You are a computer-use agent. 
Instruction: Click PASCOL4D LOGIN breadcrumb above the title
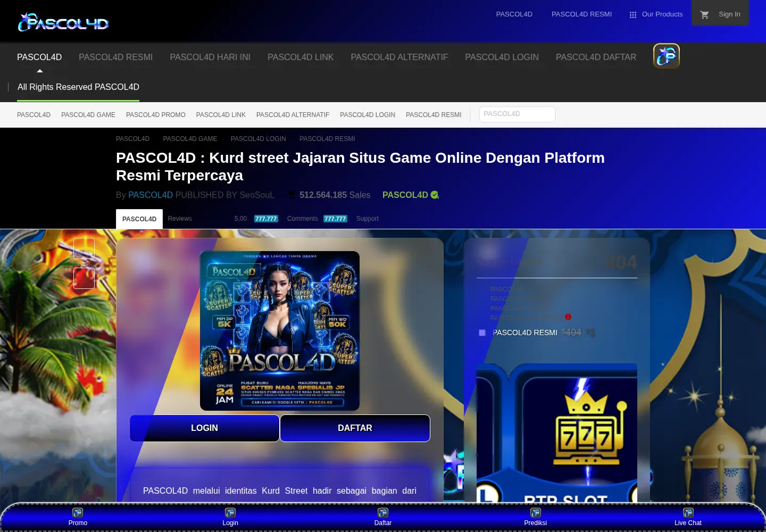259,139
